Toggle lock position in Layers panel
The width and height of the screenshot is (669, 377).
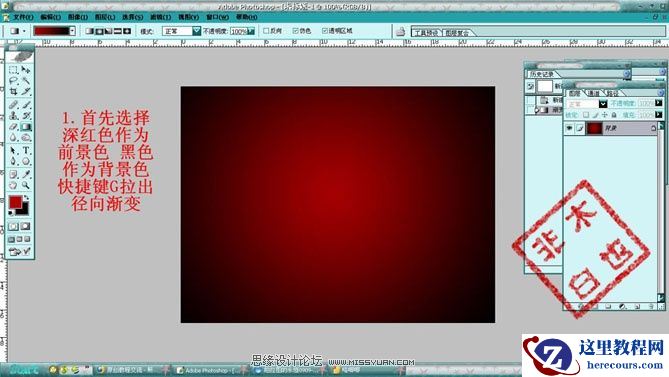pyautogui.click(x=605, y=115)
